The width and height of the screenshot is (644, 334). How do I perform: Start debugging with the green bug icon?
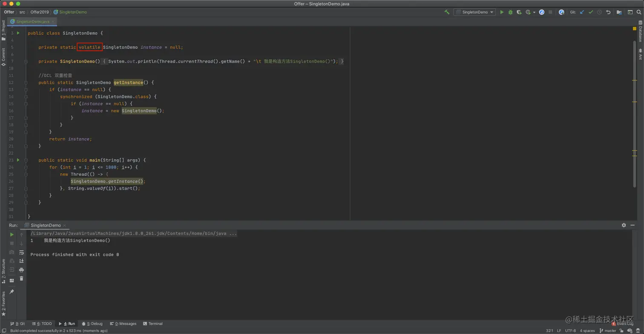tap(510, 12)
